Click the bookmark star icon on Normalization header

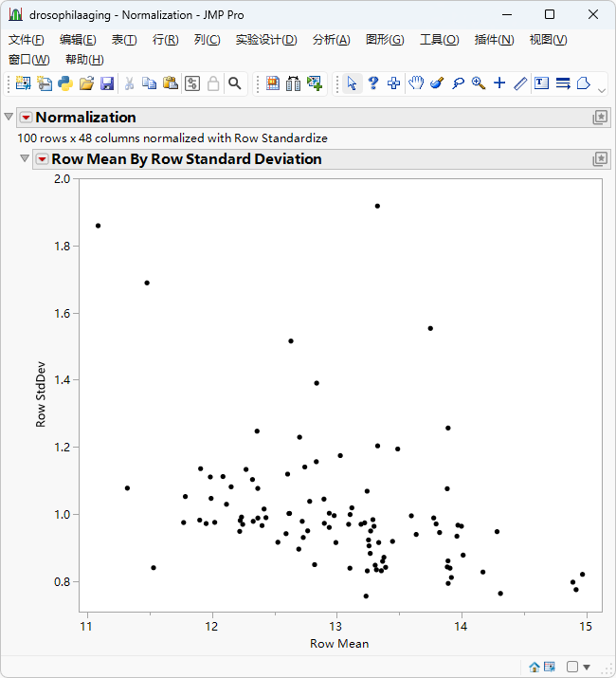point(600,118)
